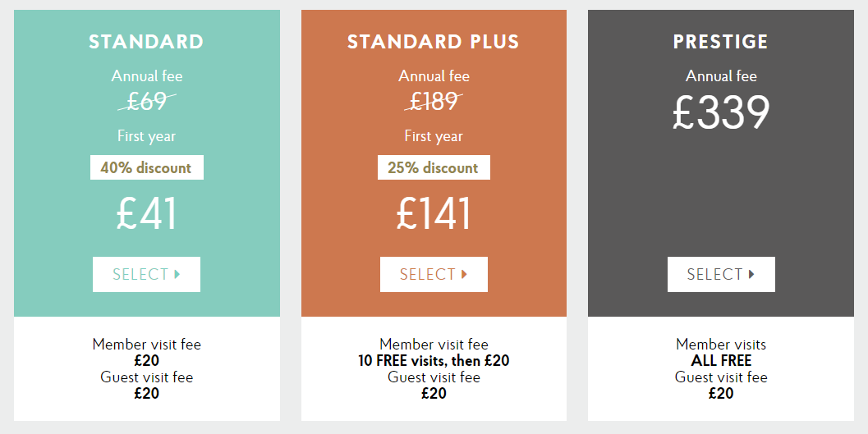Select the Standard Plus membership plan

pyautogui.click(x=434, y=274)
